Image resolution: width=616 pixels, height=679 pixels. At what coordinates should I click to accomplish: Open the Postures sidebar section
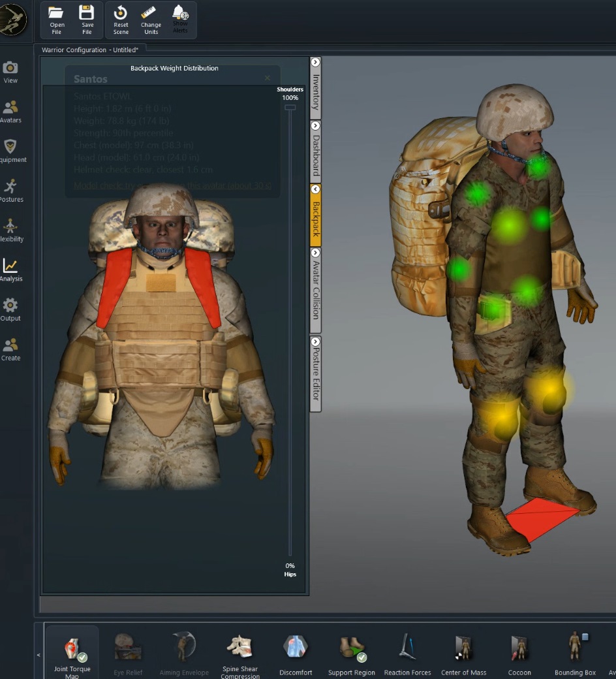[11, 191]
